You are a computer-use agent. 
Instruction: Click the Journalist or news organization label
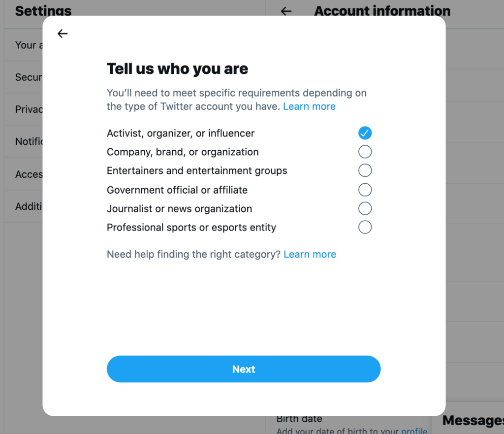[179, 208]
